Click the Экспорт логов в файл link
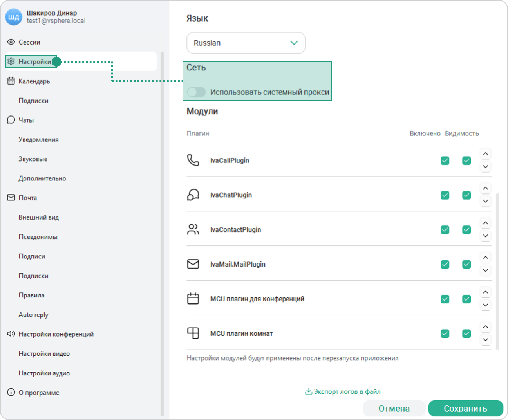 tap(343, 391)
